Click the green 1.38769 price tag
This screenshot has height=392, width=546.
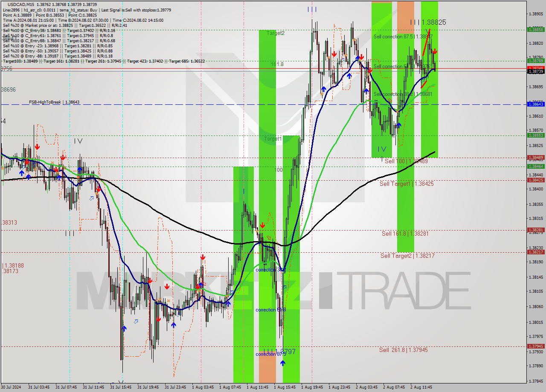click(535, 61)
